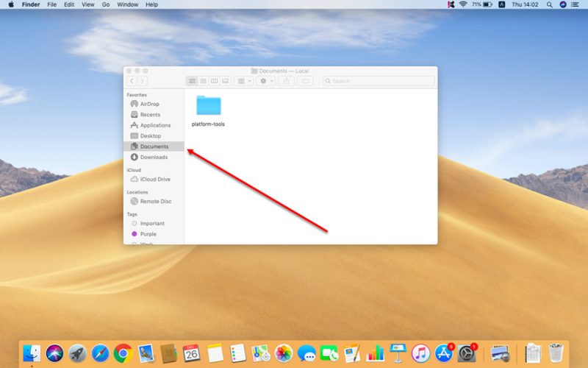This screenshot has width=588, height=368.
Task: Switch to icon view
Action: 193,81
